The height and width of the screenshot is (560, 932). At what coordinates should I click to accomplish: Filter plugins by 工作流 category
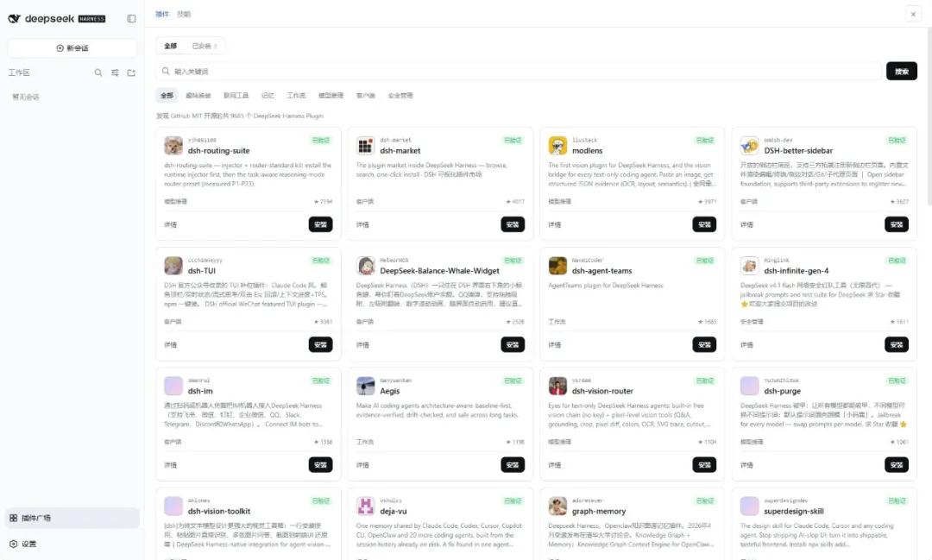(x=296, y=95)
